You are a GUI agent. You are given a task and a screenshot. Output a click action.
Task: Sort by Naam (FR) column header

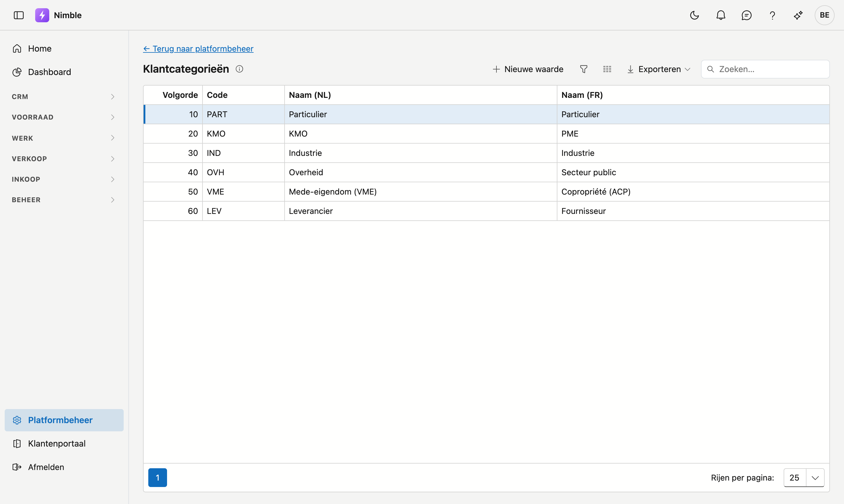[x=693, y=95]
